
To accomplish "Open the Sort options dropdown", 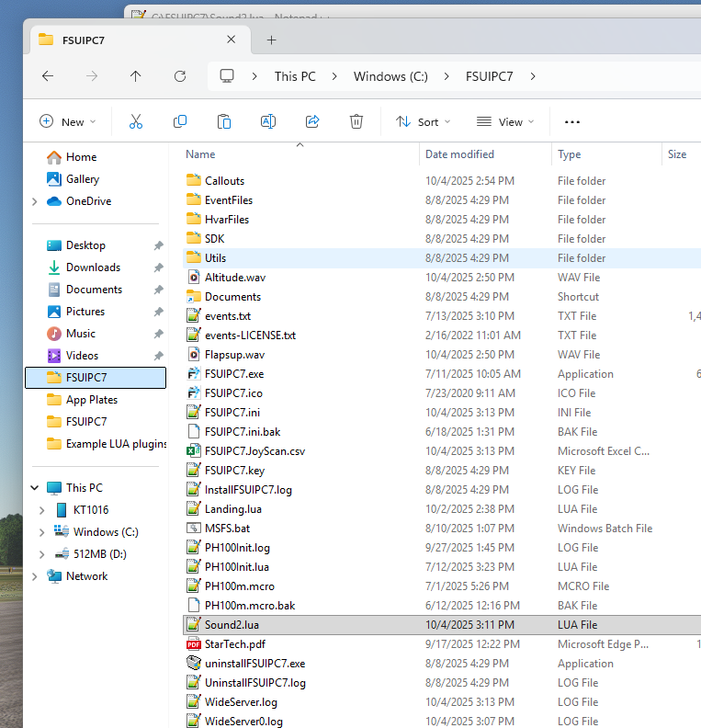I will point(424,121).
